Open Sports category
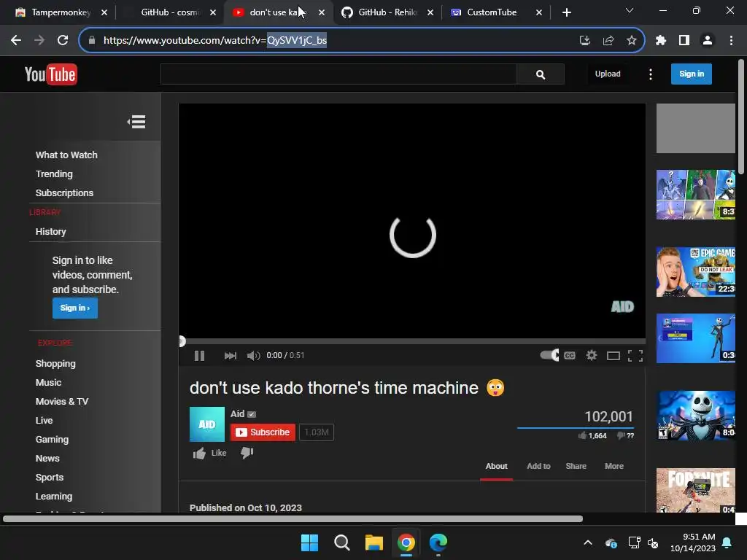Screen dimensions: 747x560 [49, 478]
